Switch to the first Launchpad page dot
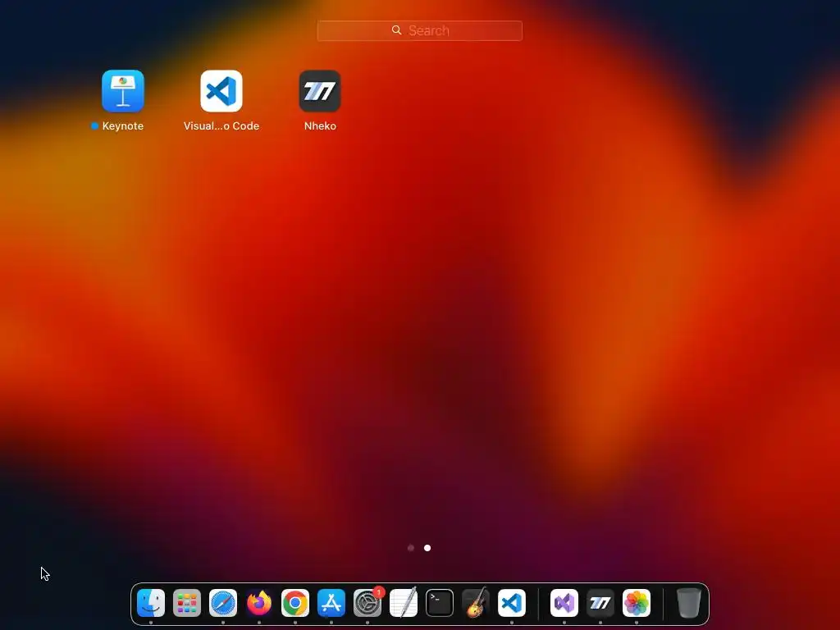This screenshot has height=630, width=840. (411, 548)
